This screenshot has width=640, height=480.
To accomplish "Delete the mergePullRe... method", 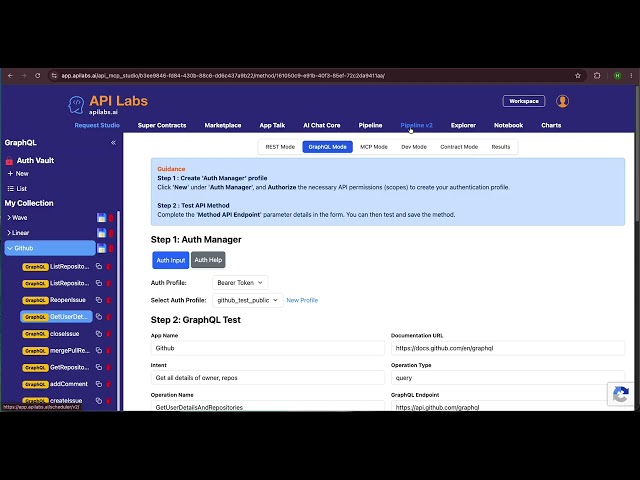I will (x=109, y=350).
